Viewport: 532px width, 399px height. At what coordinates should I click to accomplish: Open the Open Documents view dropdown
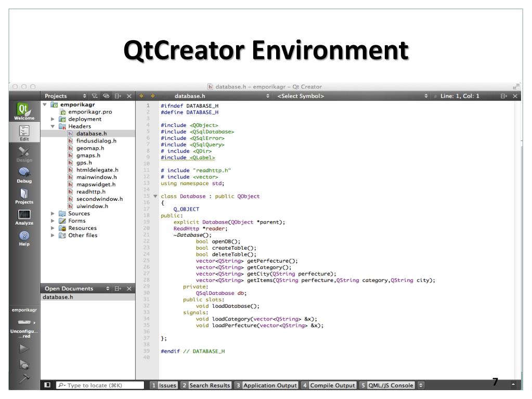coord(76,289)
